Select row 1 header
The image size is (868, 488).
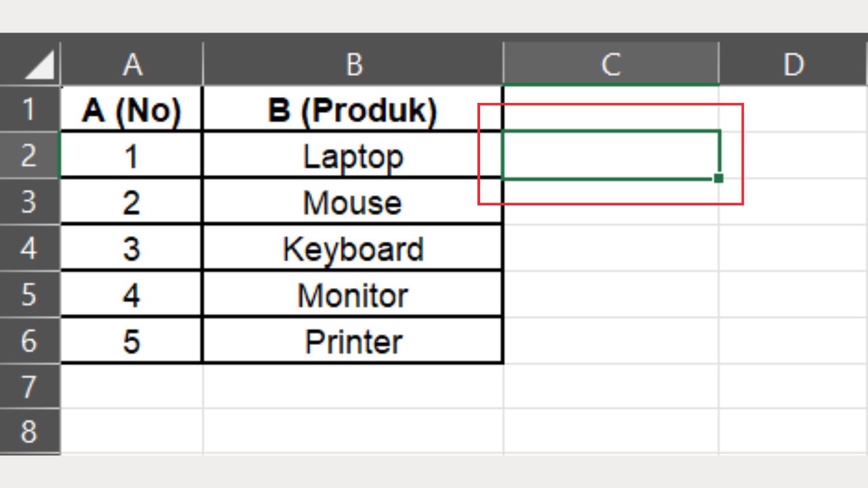tap(30, 109)
